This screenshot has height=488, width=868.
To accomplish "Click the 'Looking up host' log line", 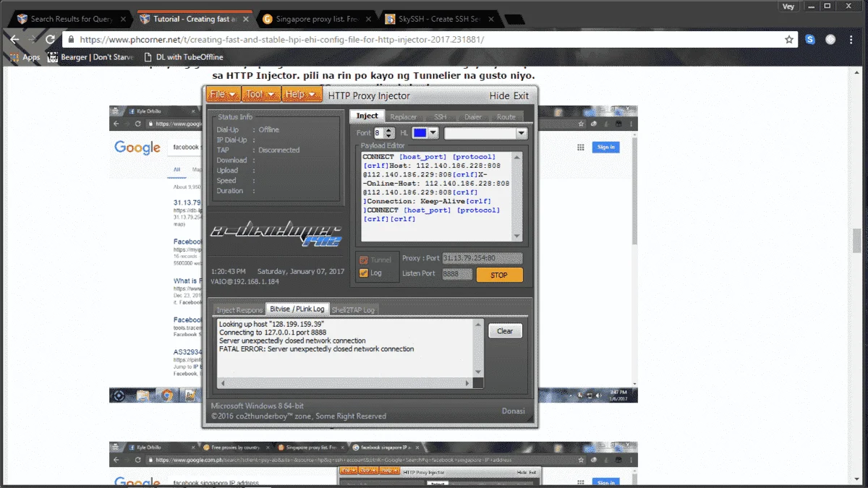I will click(271, 325).
